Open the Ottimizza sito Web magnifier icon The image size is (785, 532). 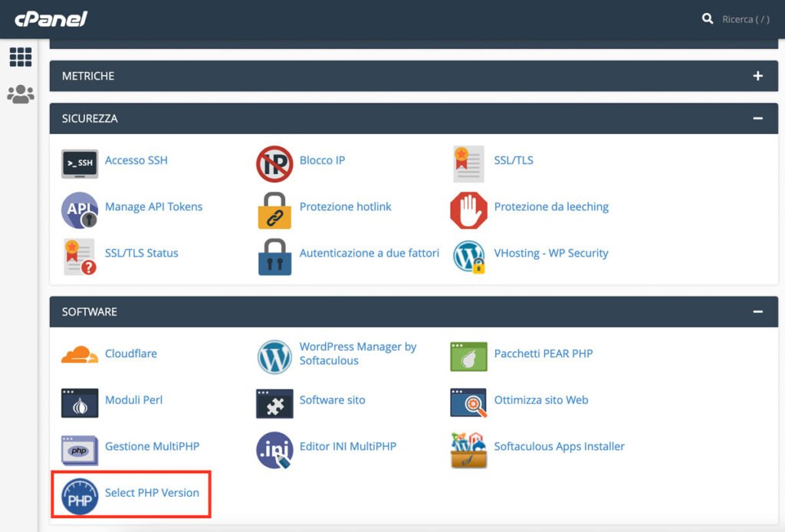pyautogui.click(x=468, y=403)
